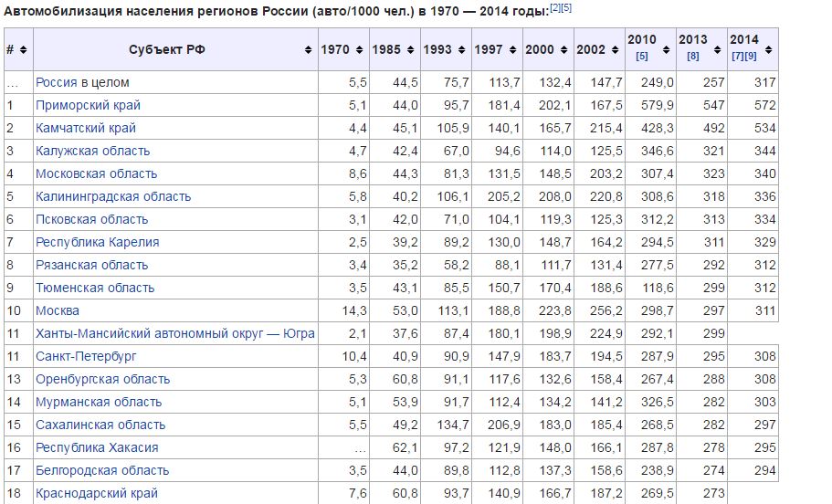Open footnote [7] under the 2014 header
Image resolution: width=832 pixels, height=504 pixels.
(x=737, y=57)
